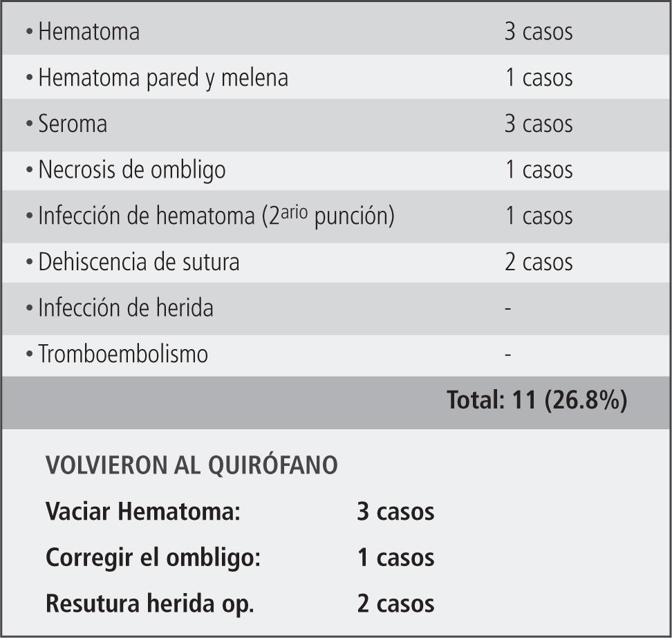
Task: Click the case count for Vaciar Hematoma
Action: point(395,512)
